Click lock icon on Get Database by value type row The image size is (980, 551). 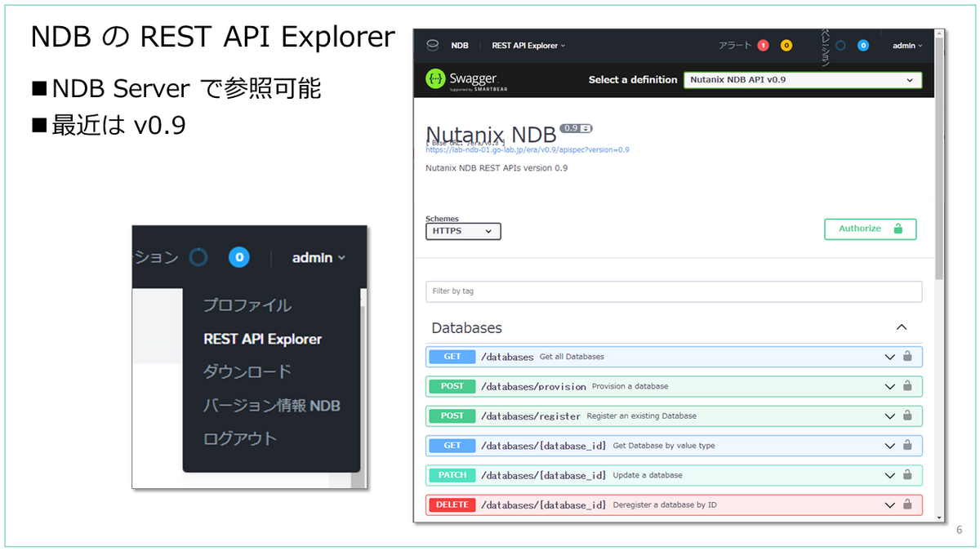tap(907, 446)
